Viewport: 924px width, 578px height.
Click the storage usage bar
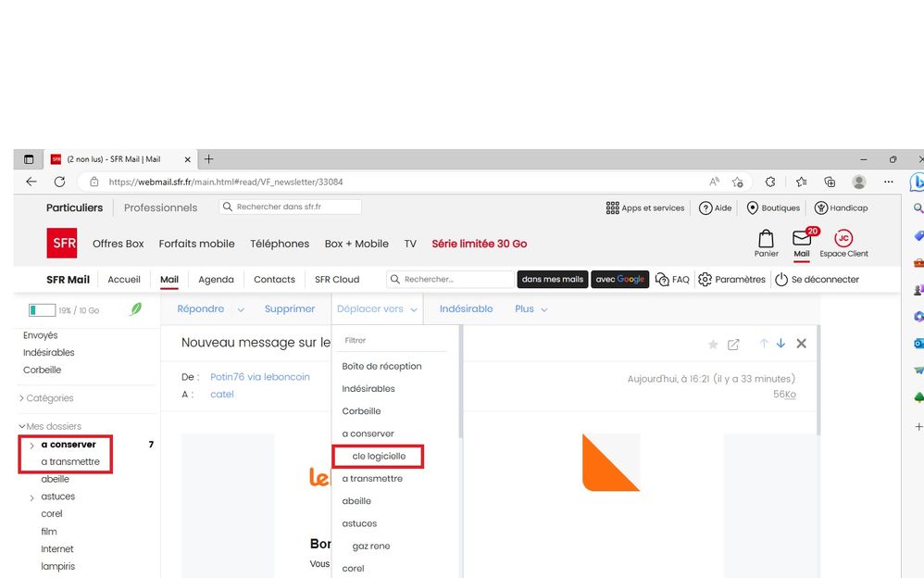(x=42, y=310)
